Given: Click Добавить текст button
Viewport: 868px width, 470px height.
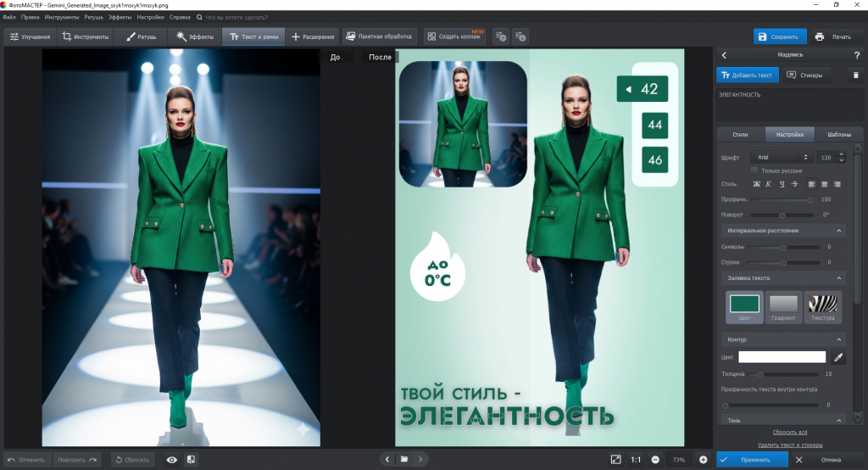Looking at the screenshot, I should [x=748, y=75].
